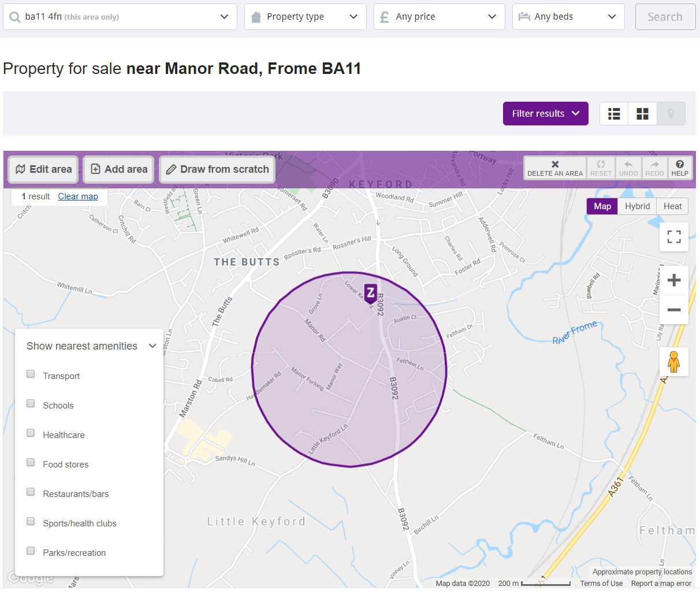Screen dimensions: 700x594
Task: Collapse the Show nearest amenities panel
Action: (152, 346)
